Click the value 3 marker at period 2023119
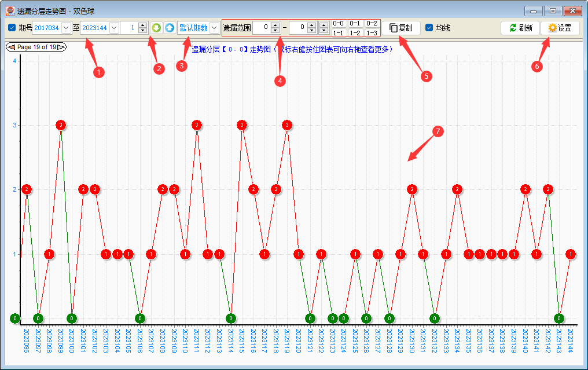Viewport: 588px width, 370px height. [287, 125]
